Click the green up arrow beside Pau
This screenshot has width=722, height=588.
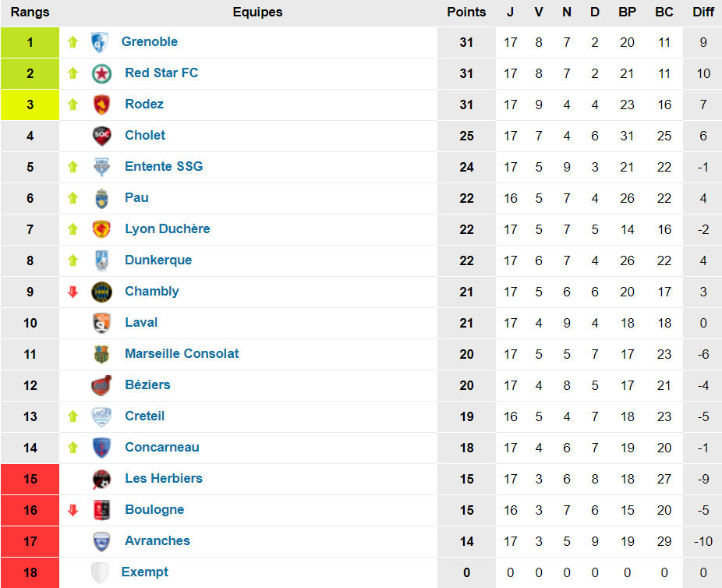[73, 198]
